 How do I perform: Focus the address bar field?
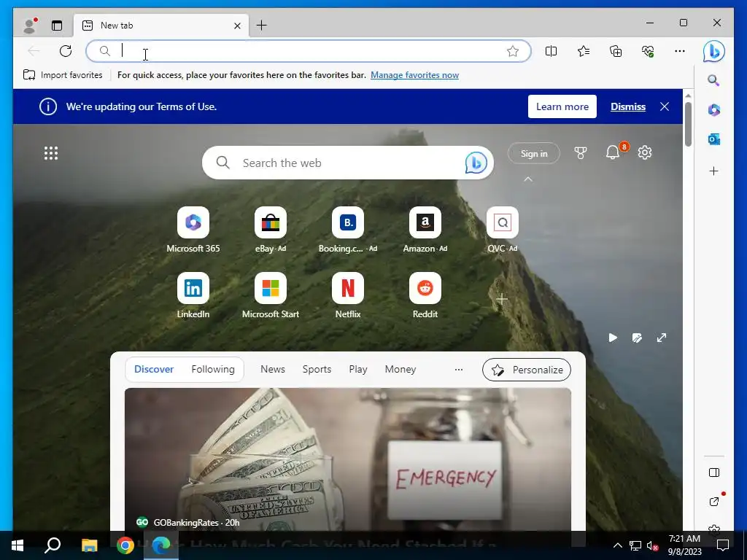(x=309, y=51)
